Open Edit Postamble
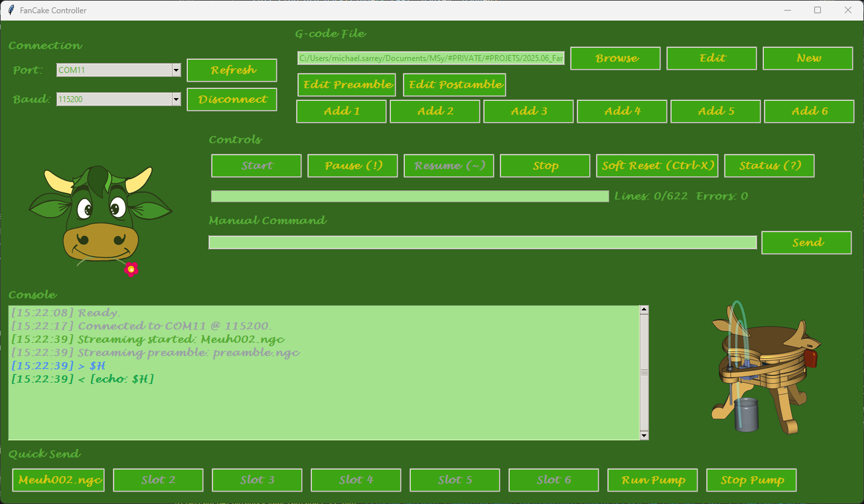 click(x=455, y=85)
